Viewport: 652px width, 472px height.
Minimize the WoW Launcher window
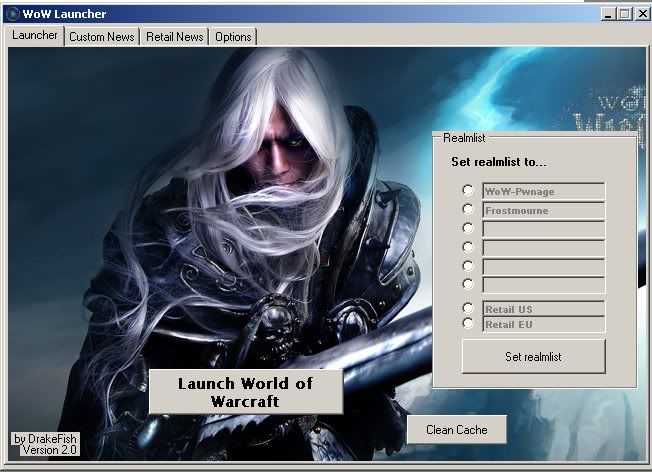point(608,14)
